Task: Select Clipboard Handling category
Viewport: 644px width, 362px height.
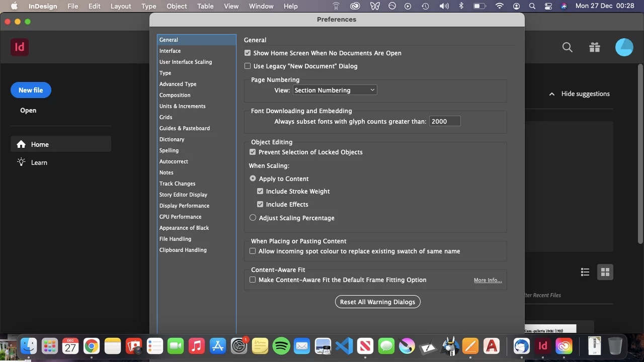Action: coord(196,250)
